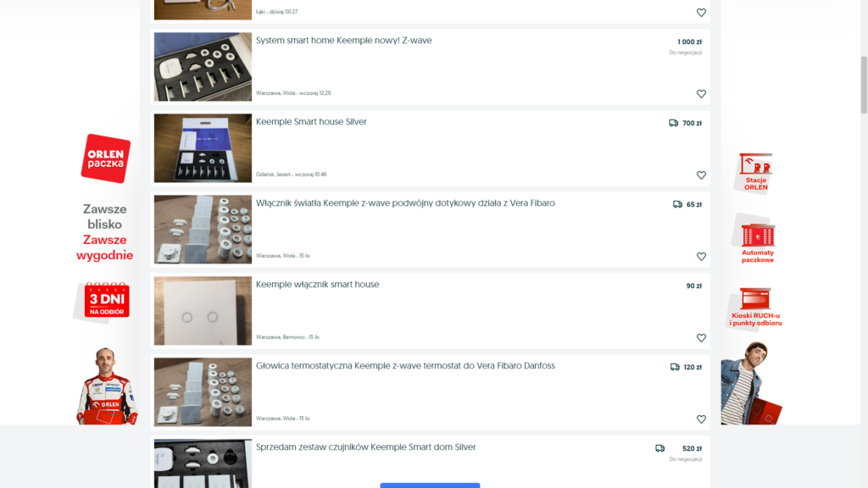
Task: Add Głowica termostatyczna Keemple listing to favorites
Action: point(701,419)
